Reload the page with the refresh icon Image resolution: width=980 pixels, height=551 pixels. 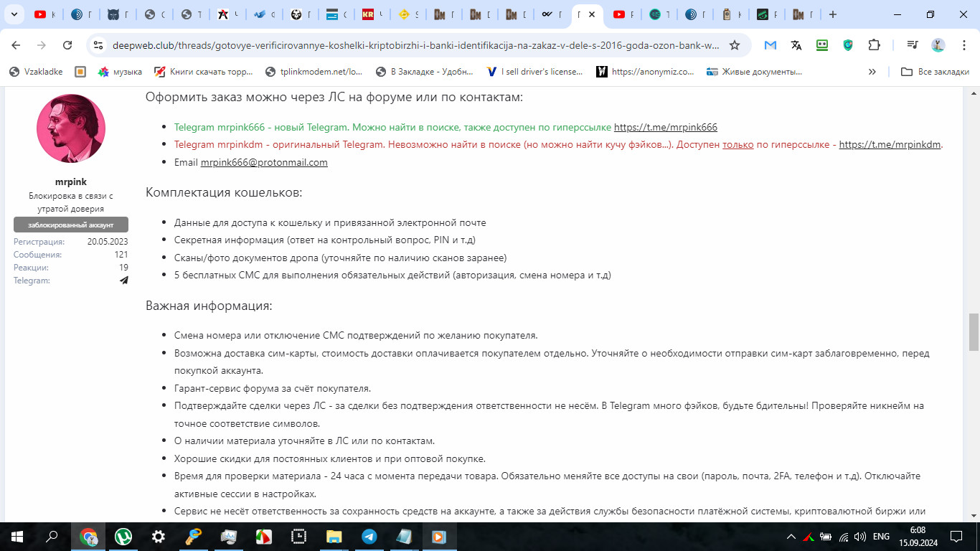67,44
